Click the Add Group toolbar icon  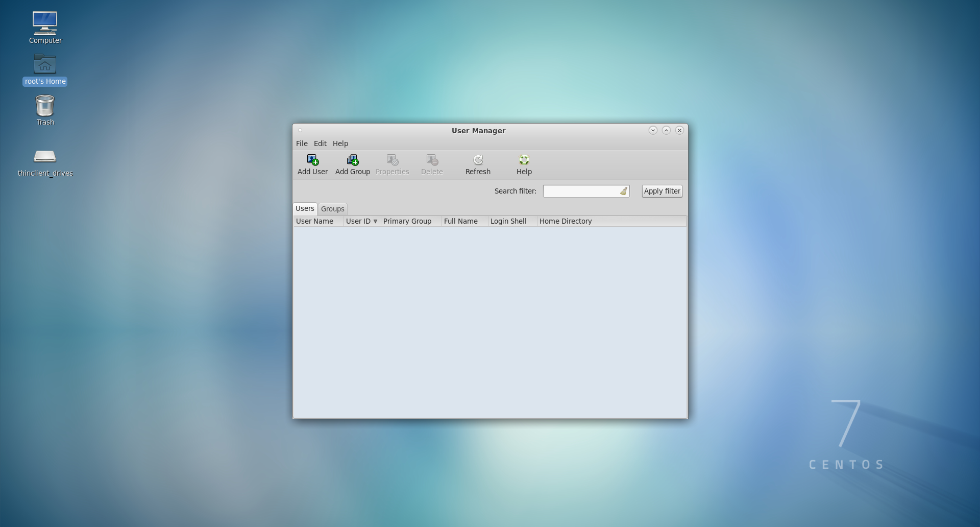pyautogui.click(x=352, y=164)
